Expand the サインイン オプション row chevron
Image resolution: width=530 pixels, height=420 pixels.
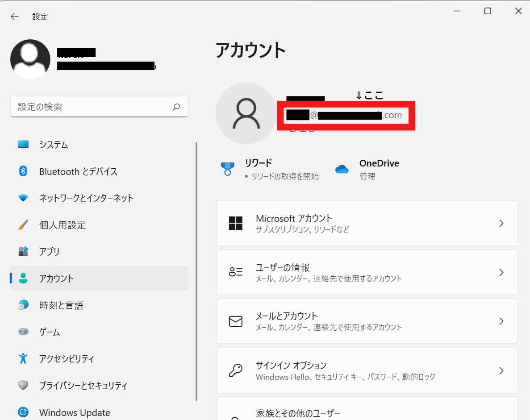[x=501, y=370]
